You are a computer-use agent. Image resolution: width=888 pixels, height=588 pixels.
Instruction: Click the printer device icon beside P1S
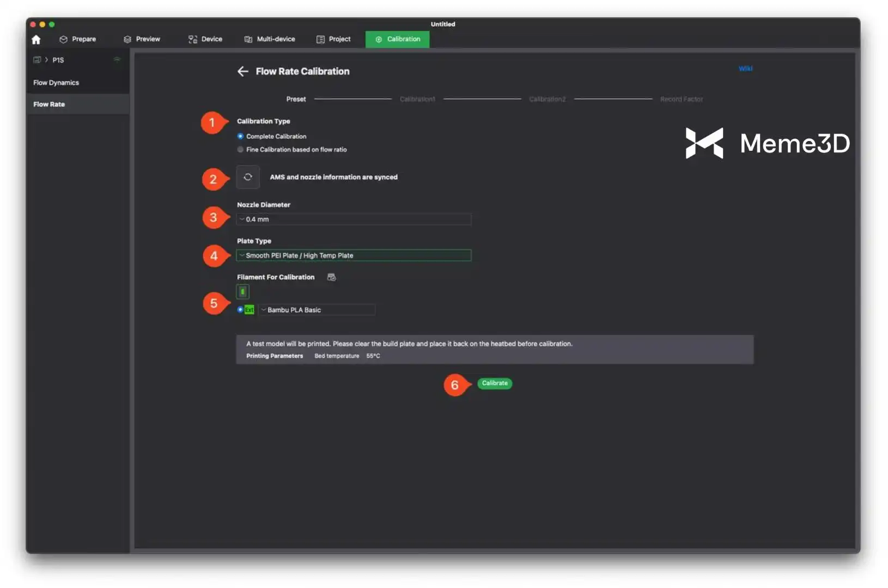tap(37, 60)
